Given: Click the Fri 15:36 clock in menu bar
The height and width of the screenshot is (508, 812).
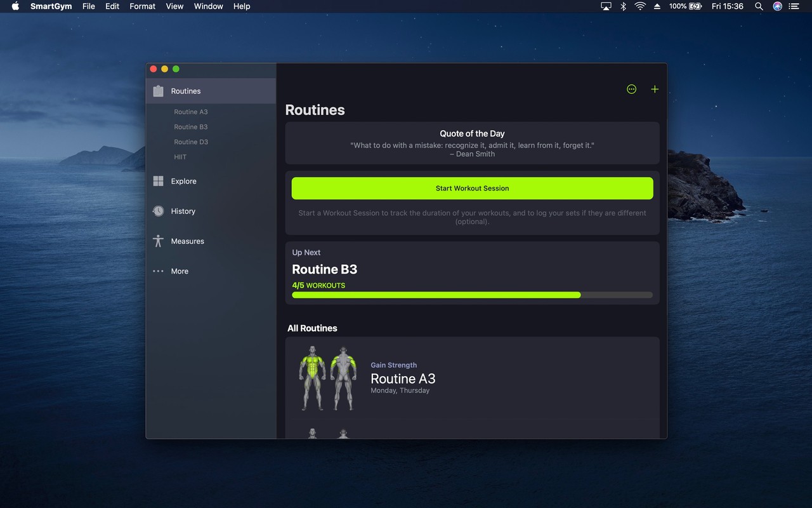Looking at the screenshot, I should 728,6.
